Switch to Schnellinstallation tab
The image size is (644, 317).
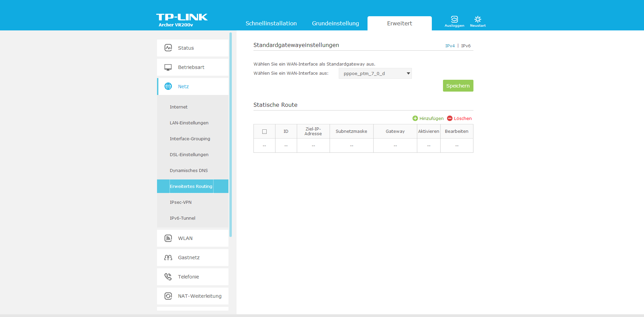(x=271, y=23)
